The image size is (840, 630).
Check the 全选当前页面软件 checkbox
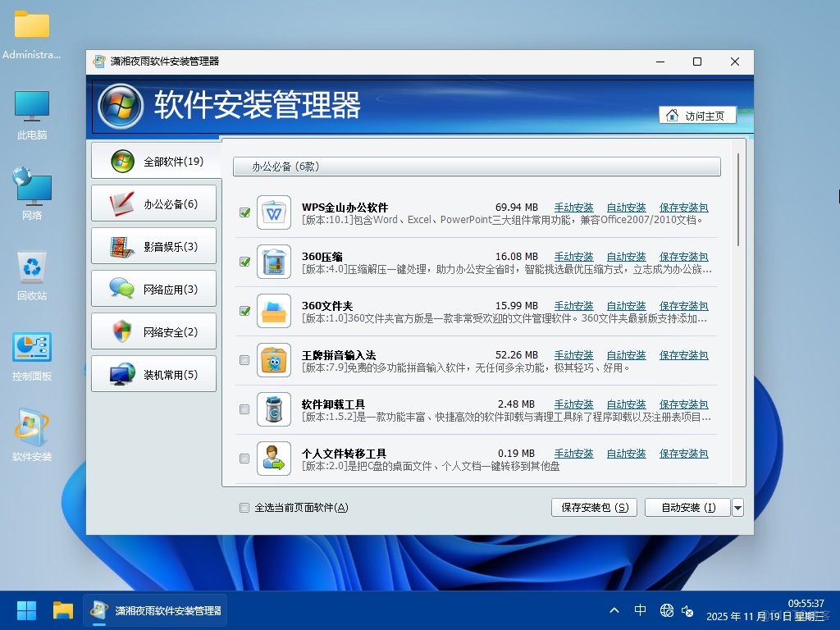tap(244, 508)
